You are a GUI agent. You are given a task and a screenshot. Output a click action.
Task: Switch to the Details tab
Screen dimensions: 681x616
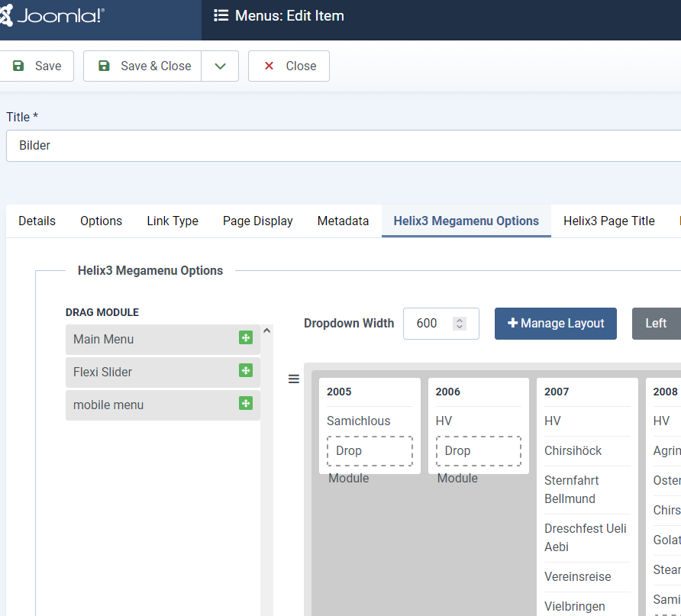tap(37, 221)
